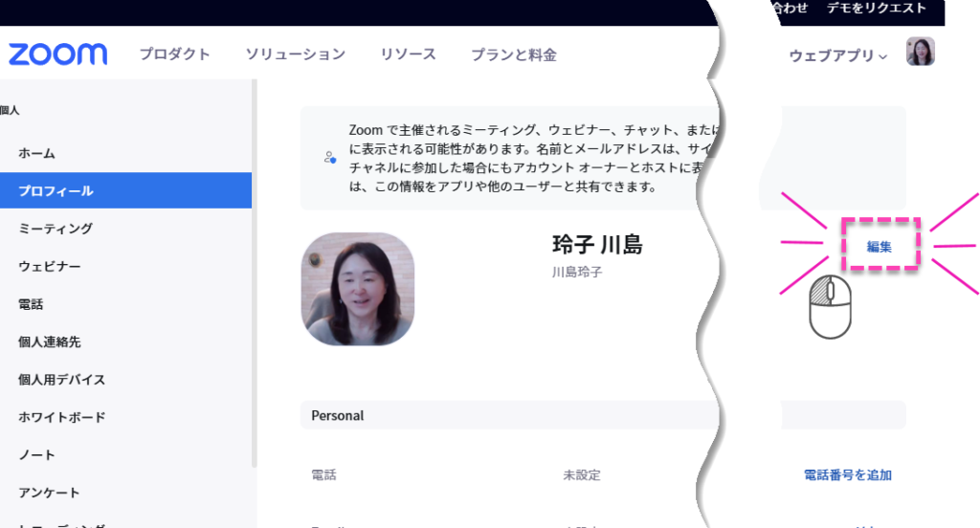This screenshot has width=980, height=528.
Task: Expand the ウェブアプリ dropdown
Action: pyautogui.click(x=838, y=55)
